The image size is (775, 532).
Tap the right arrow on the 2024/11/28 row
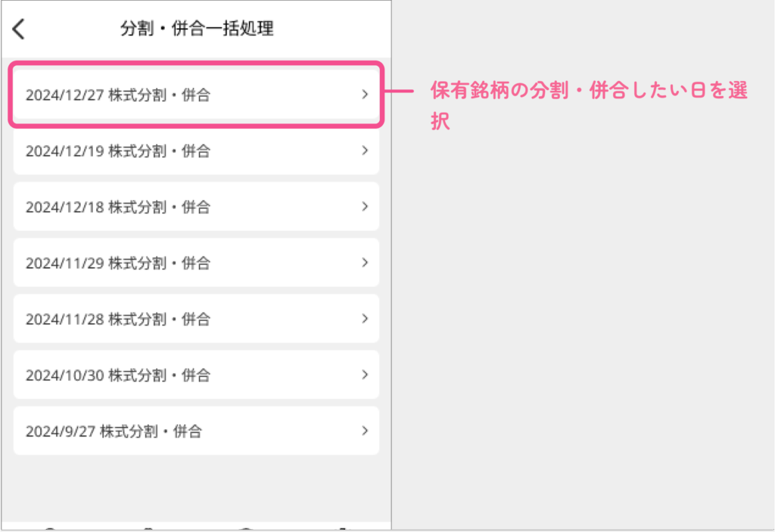(x=365, y=319)
